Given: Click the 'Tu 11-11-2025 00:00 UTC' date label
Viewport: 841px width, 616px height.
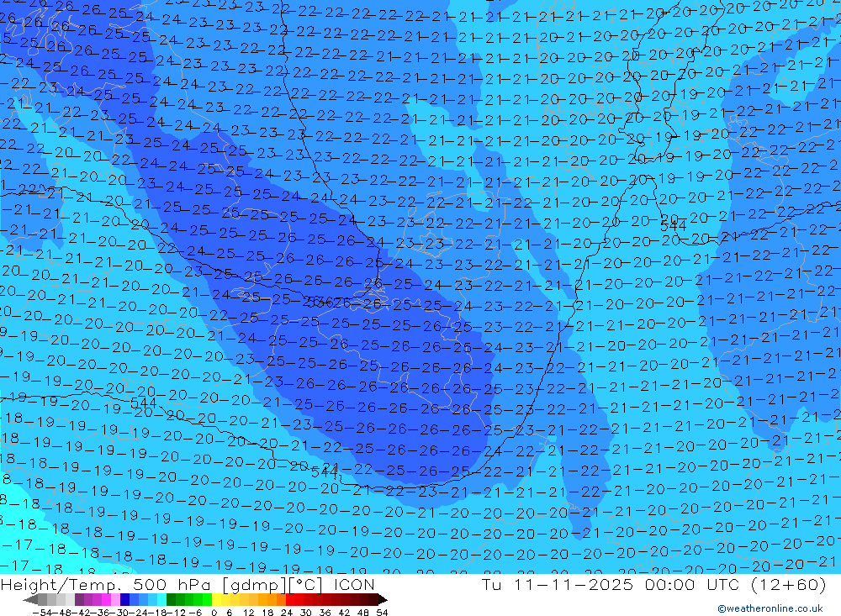Looking at the screenshot, I should 611,584.
